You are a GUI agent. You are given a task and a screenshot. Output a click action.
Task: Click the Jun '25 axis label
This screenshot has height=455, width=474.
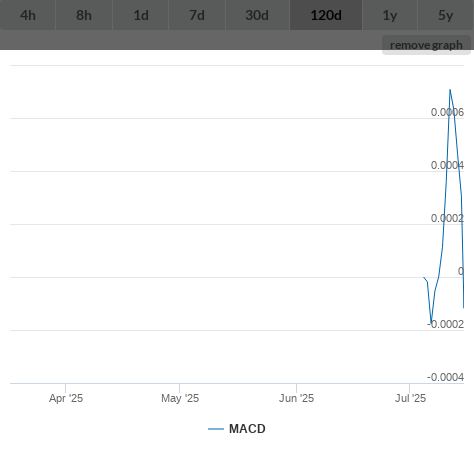click(296, 398)
